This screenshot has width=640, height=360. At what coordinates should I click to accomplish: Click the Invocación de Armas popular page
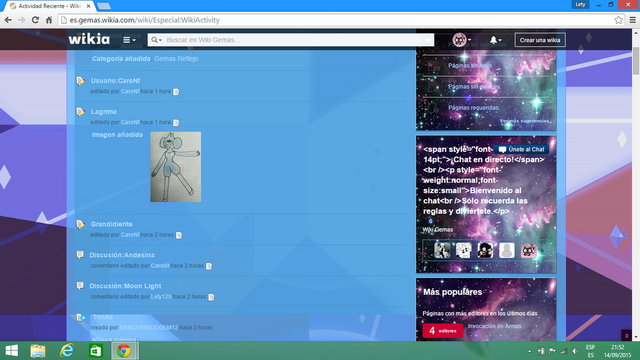(494, 326)
